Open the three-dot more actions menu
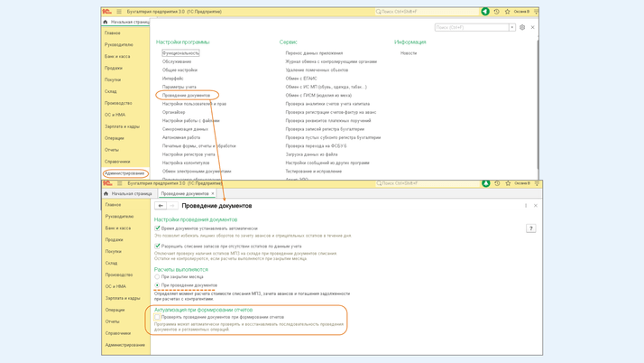The height and width of the screenshot is (363, 644). pos(526,206)
